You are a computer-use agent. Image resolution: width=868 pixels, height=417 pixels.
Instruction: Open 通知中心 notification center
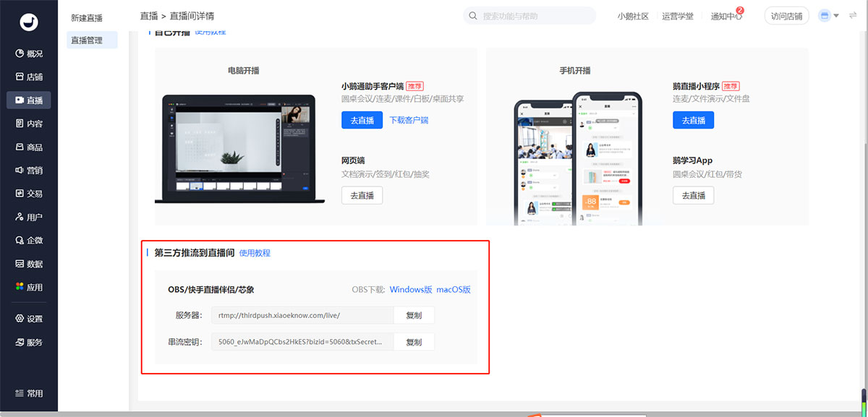pos(726,16)
